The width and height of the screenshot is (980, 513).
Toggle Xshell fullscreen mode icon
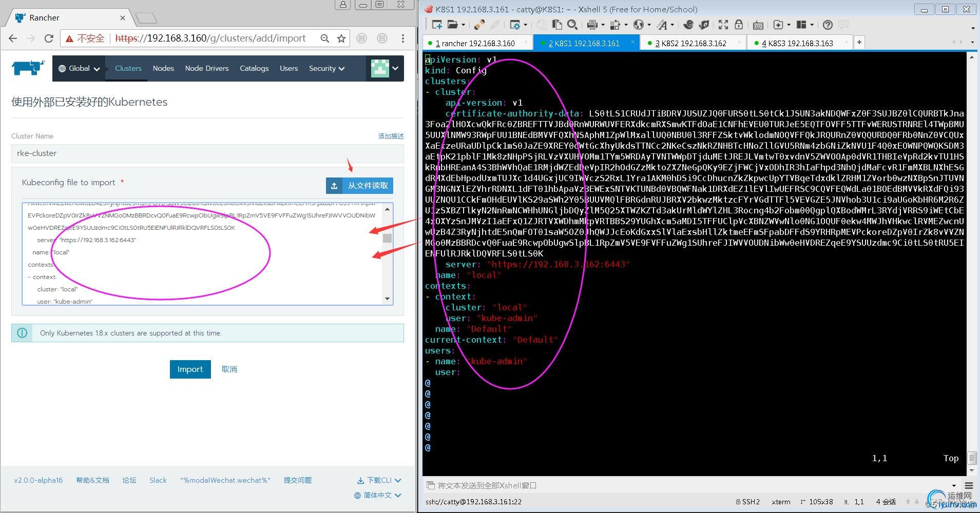723,25
